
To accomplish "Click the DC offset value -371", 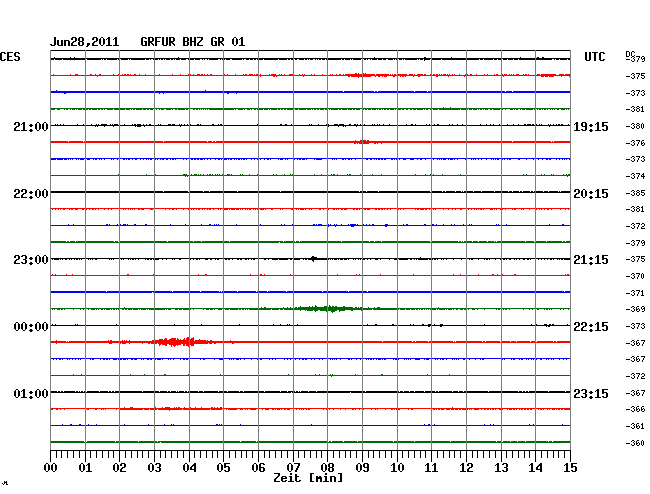I will pyautogui.click(x=635, y=293).
